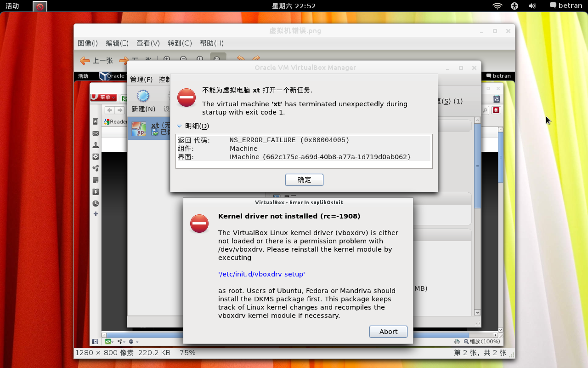Open the 图像(I) menu

tap(88, 43)
